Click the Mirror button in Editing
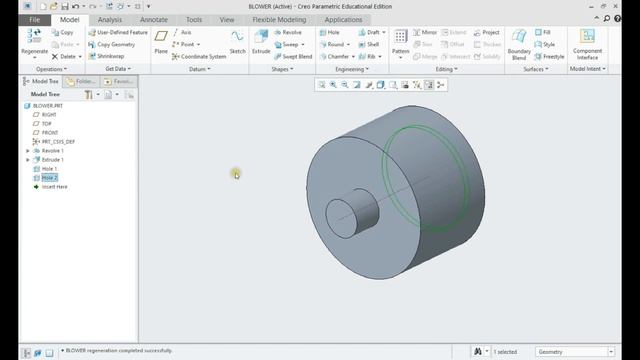Screen dimensions: 640x360 tap(425, 32)
